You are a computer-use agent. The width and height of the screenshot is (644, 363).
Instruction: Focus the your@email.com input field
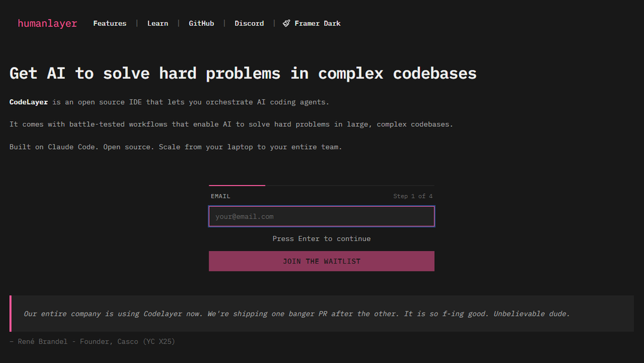[321, 216]
